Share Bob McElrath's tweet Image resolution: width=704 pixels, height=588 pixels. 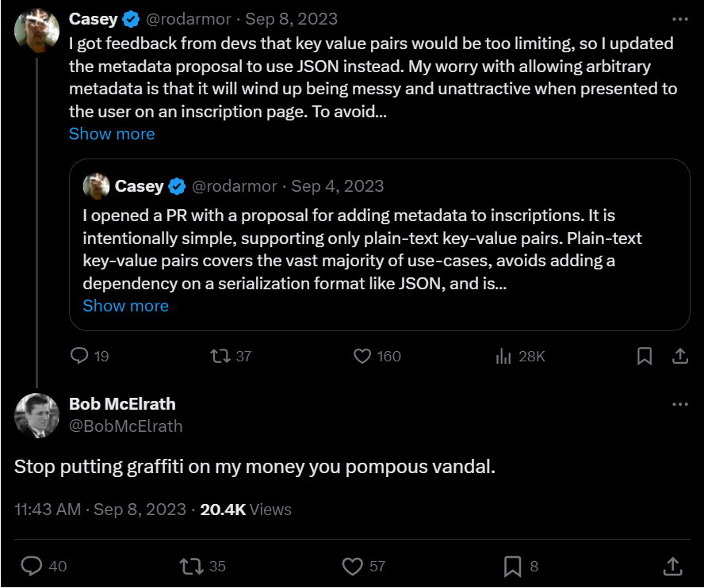pyautogui.click(x=672, y=566)
